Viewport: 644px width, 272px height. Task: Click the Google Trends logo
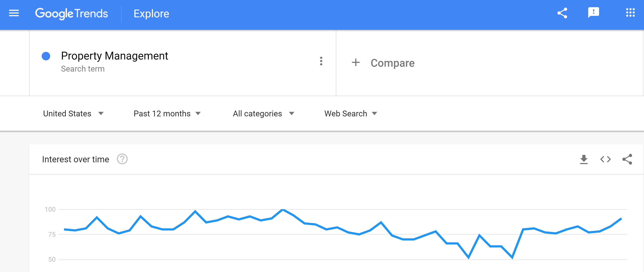click(x=71, y=14)
